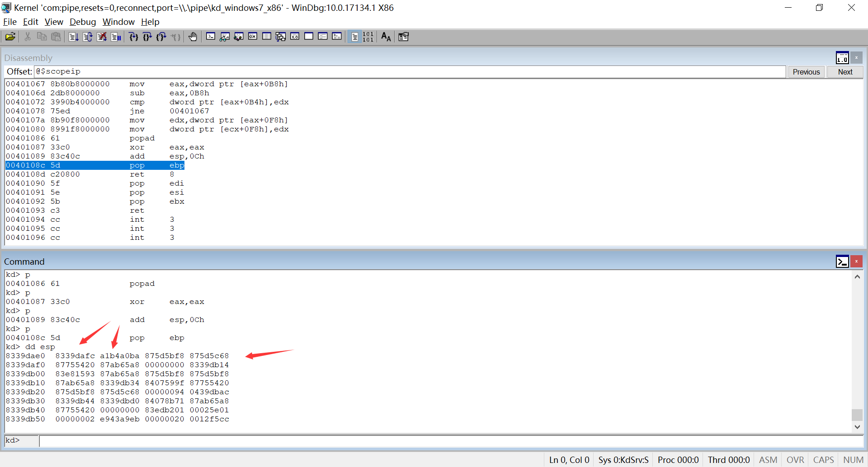Click 'Thrd 000:0' in the status bar
The height and width of the screenshot is (467, 868).
(x=729, y=460)
